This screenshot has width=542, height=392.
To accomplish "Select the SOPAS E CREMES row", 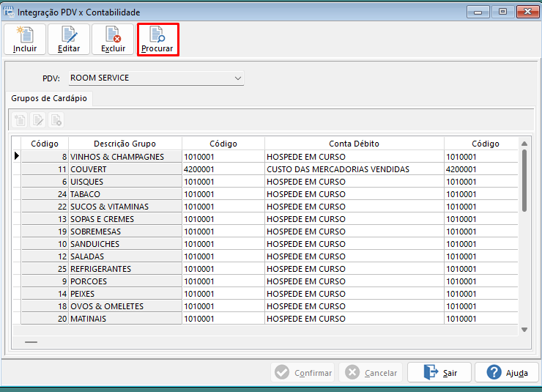I will (x=265, y=219).
